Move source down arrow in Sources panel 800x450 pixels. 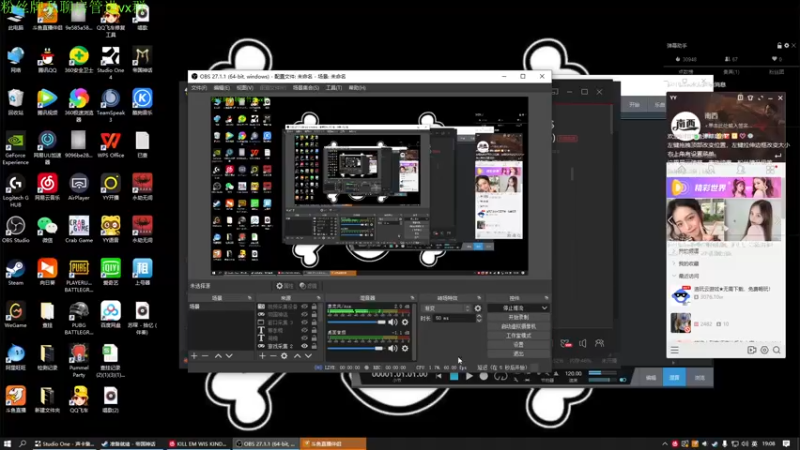(x=308, y=356)
